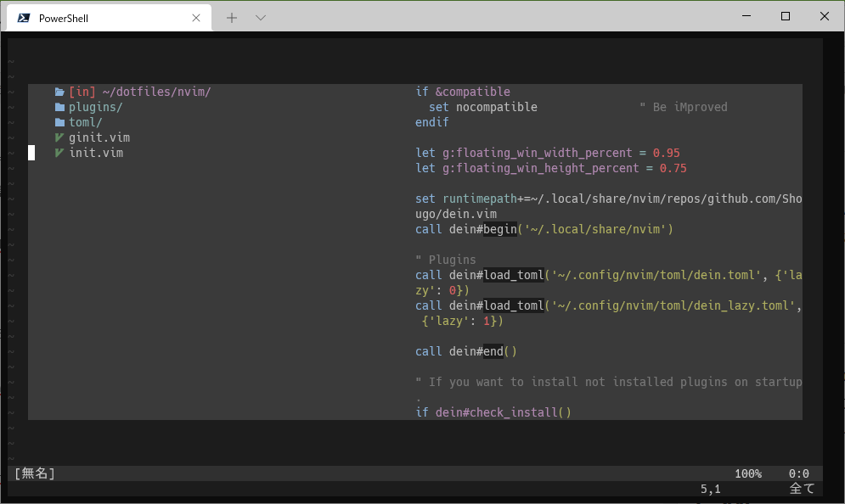This screenshot has height=504, width=845.
Task: Click the 'set runtimepath' line
Action: coord(608,199)
